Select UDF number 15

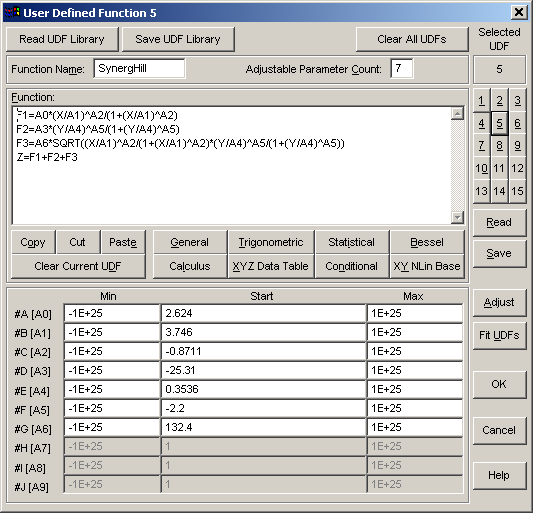(517, 191)
